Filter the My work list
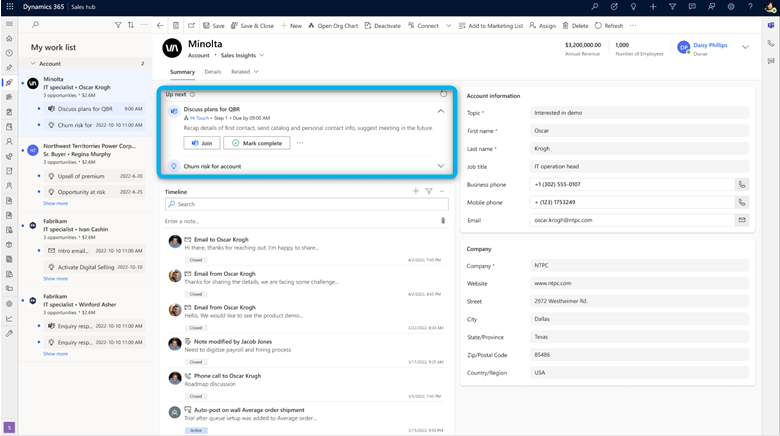 118,25
